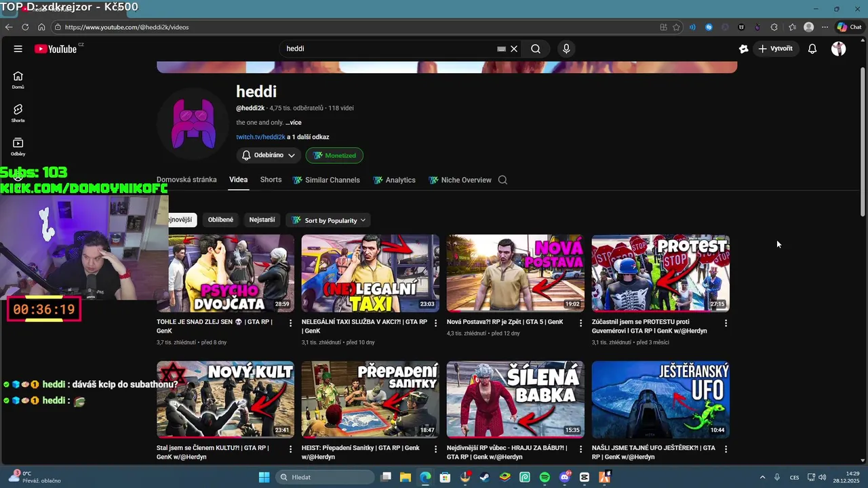868x488 pixels.
Task: Open the JEŠTĚŘANSKÝ UFO video thumbnail
Action: coord(660,399)
